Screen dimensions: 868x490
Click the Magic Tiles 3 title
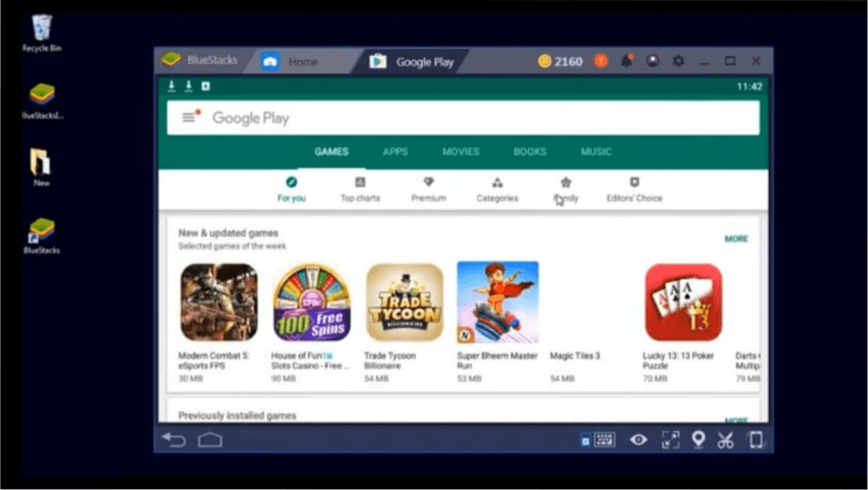pyautogui.click(x=574, y=356)
